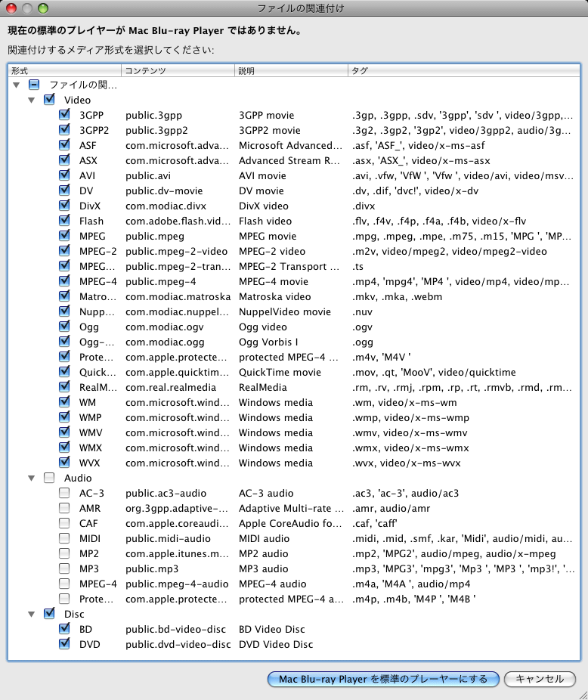Uncheck the DivX format checkbox

pos(64,206)
